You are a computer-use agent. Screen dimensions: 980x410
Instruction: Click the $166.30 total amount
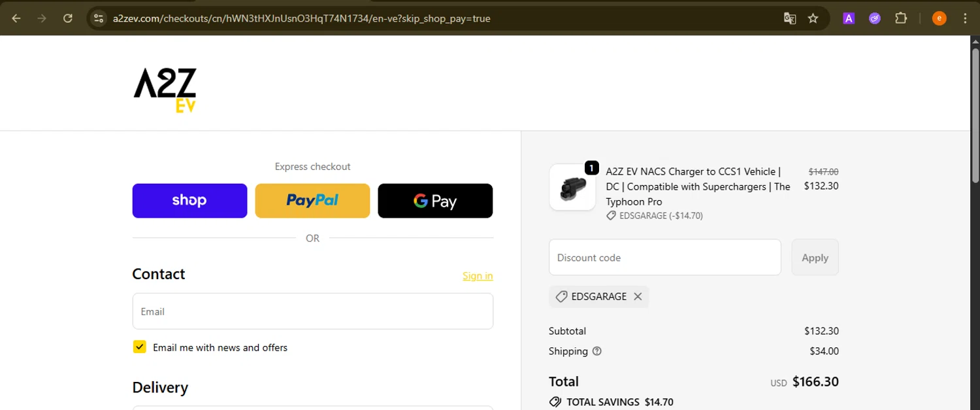[x=815, y=382]
